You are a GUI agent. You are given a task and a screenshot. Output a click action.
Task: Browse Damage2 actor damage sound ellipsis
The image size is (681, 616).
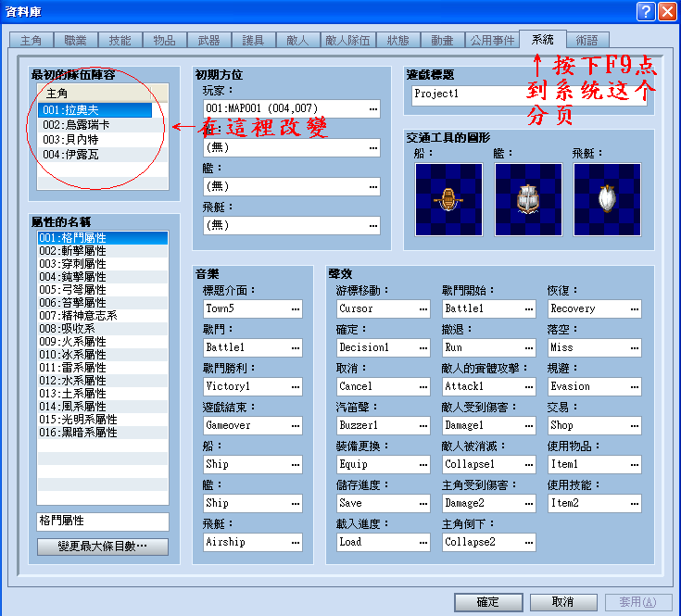click(528, 504)
